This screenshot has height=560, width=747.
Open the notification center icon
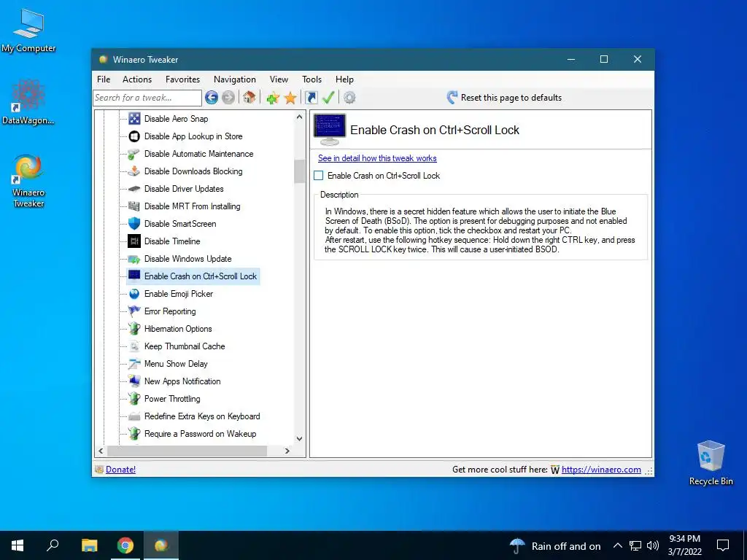[723, 545]
